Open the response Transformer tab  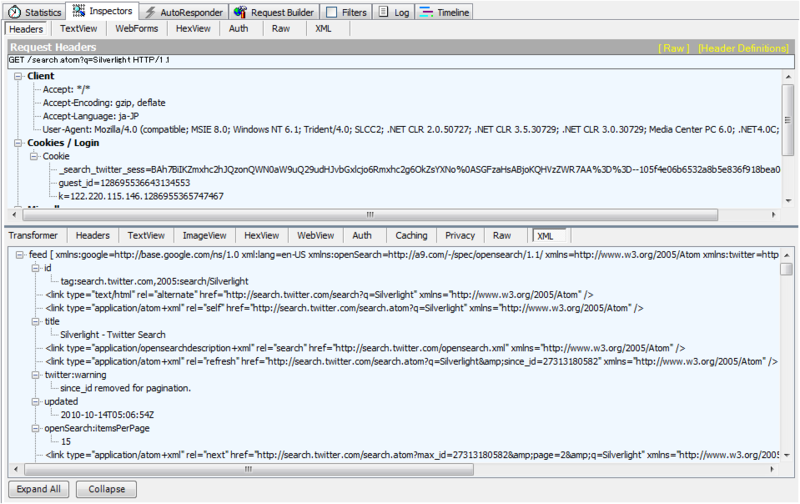[x=33, y=235]
